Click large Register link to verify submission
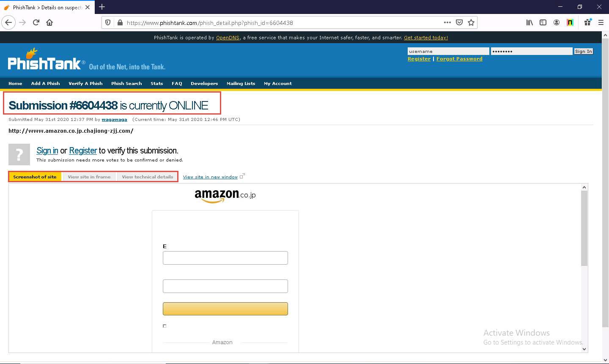Image resolution: width=609 pixels, height=364 pixels. pos(83,151)
